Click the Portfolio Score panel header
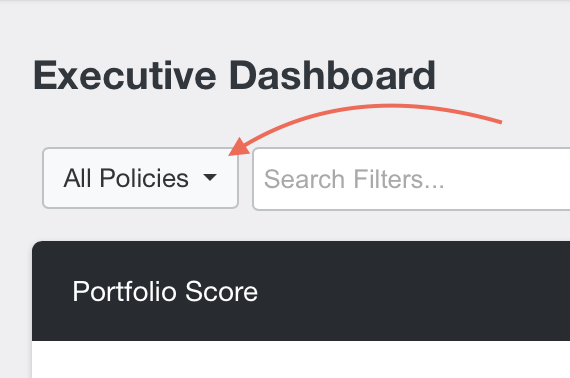 point(301,291)
